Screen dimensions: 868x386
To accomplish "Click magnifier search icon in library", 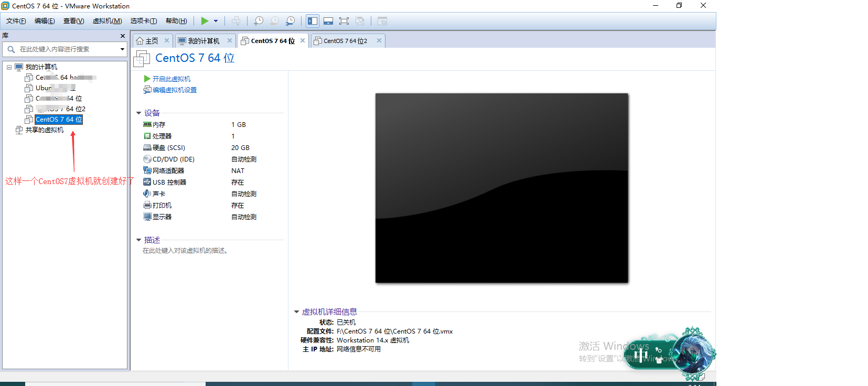I will [x=11, y=49].
